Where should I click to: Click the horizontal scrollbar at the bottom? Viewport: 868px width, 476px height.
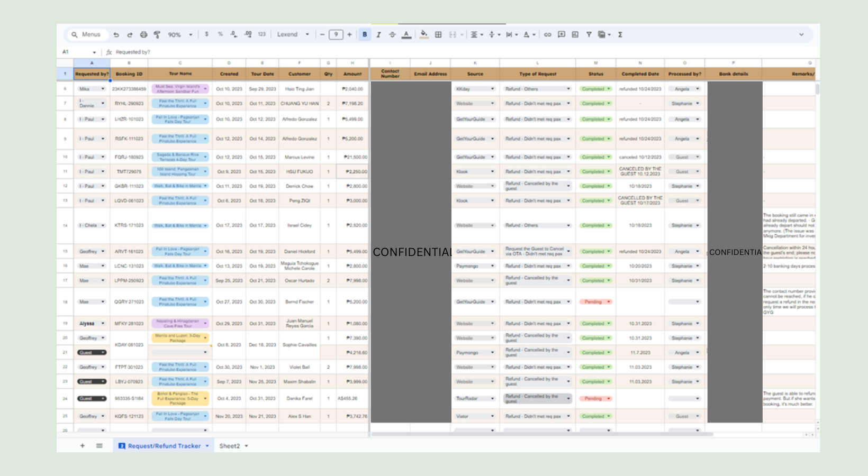(x=541, y=434)
